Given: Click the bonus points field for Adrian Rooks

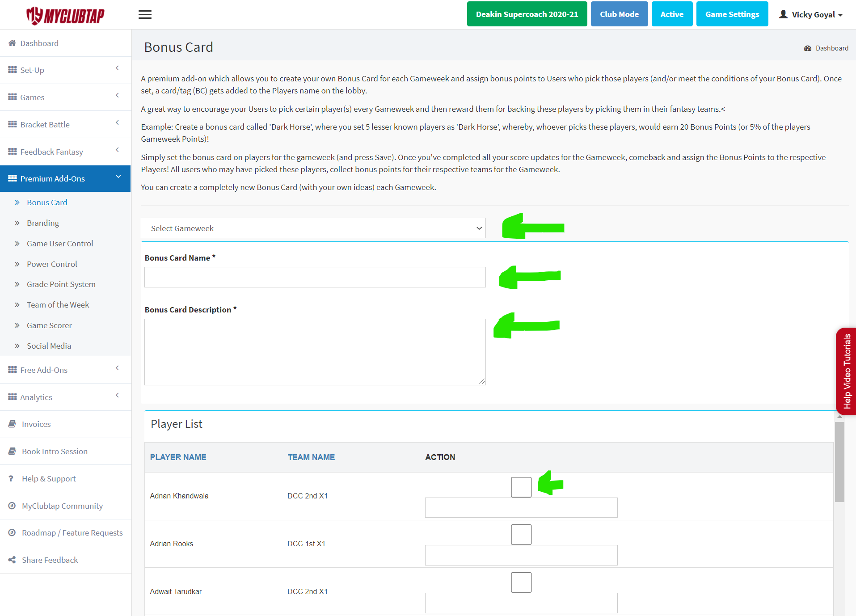Looking at the screenshot, I should click(521, 555).
